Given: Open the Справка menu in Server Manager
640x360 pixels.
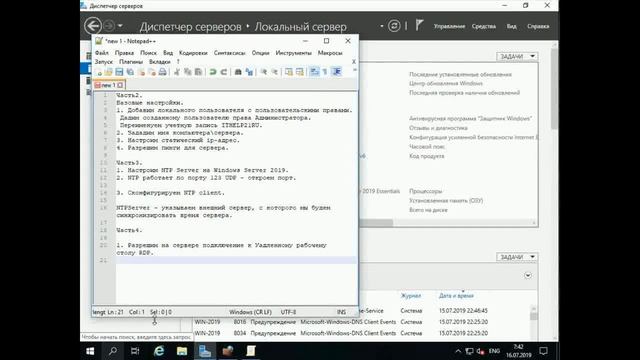Looking at the screenshot, I should (x=538, y=27).
